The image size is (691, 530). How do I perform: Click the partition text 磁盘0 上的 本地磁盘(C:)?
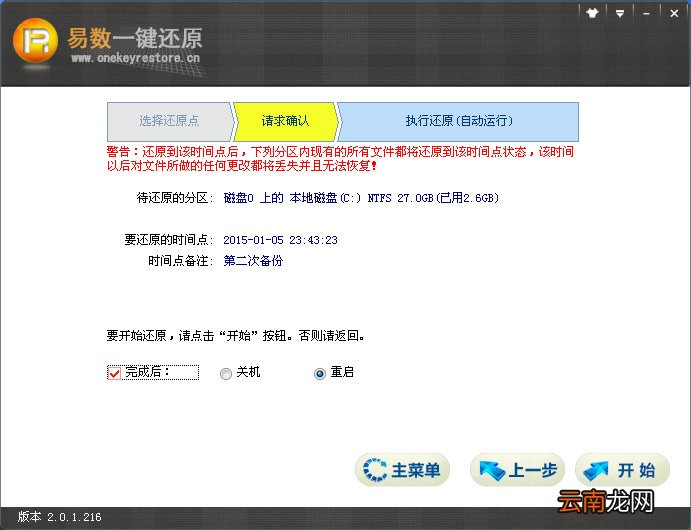tap(292, 198)
